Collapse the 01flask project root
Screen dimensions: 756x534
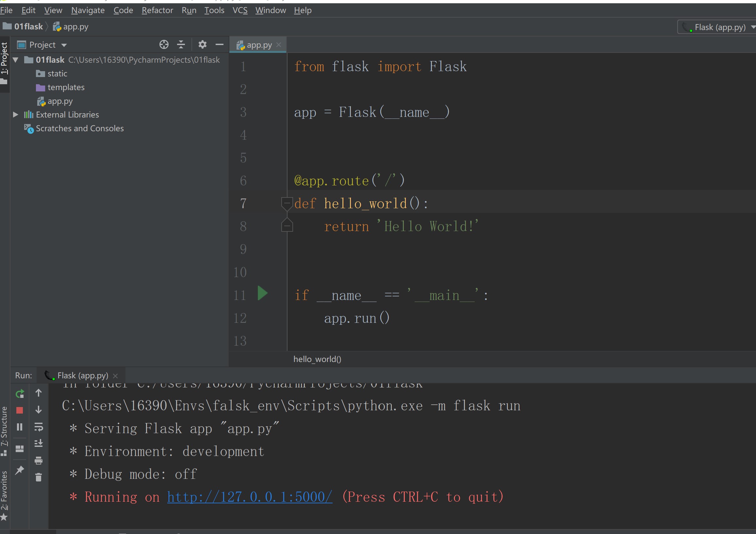point(15,60)
